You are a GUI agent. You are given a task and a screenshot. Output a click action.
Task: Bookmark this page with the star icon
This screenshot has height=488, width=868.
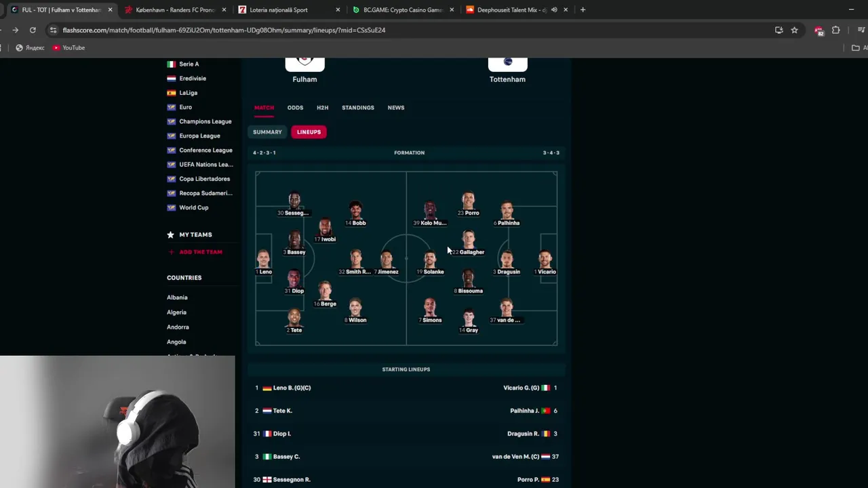[x=794, y=30]
